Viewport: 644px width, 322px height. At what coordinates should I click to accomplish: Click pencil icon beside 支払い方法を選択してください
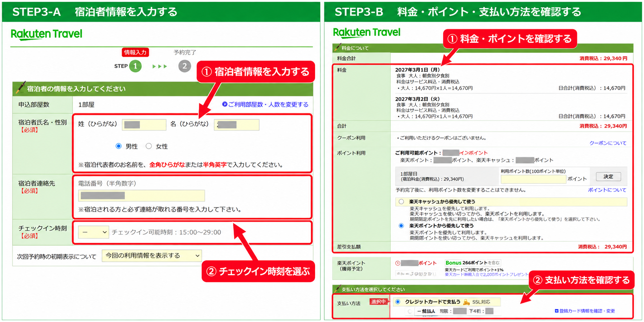tap(338, 288)
